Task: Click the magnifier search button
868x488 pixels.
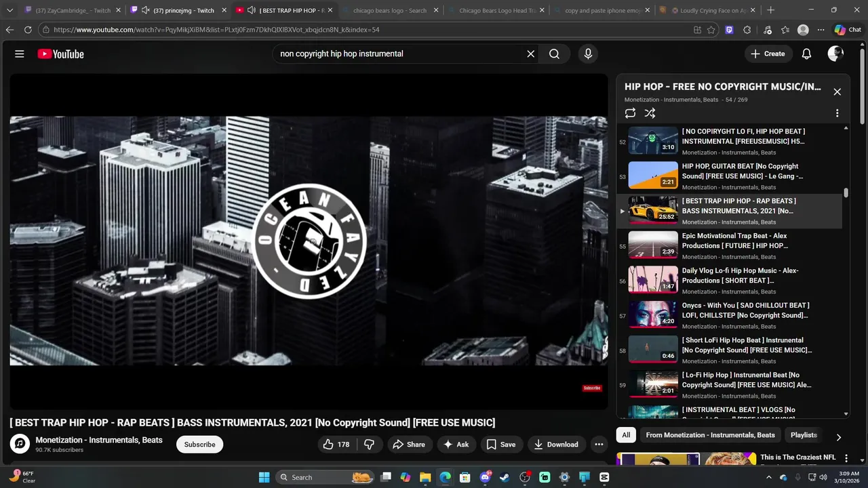Action: tap(554, 54)
